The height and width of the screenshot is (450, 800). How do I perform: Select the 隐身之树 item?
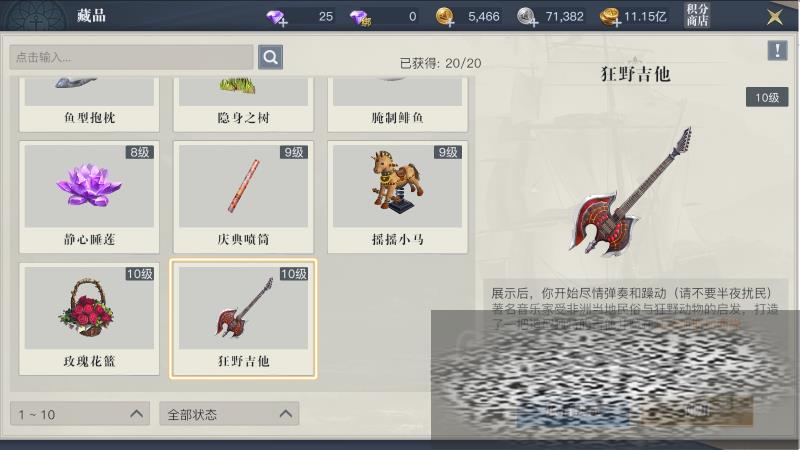[x=243, y=105]
